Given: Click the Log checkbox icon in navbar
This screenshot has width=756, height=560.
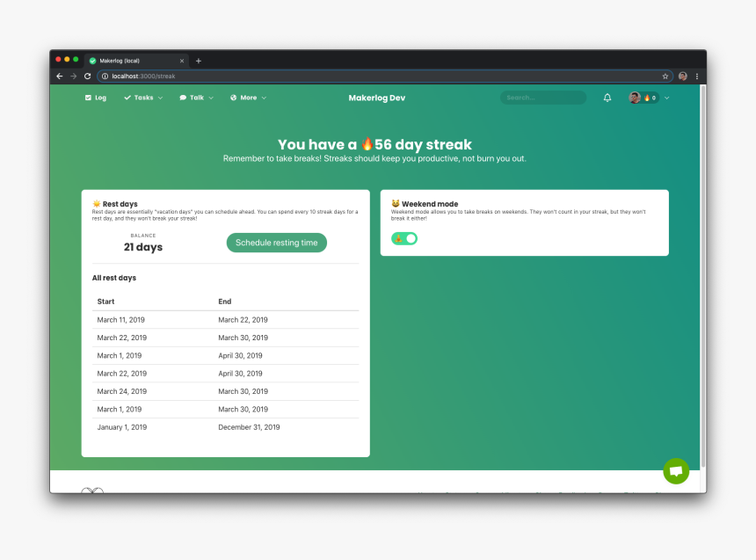Looking at the screenshot, I should click(88, 98).
